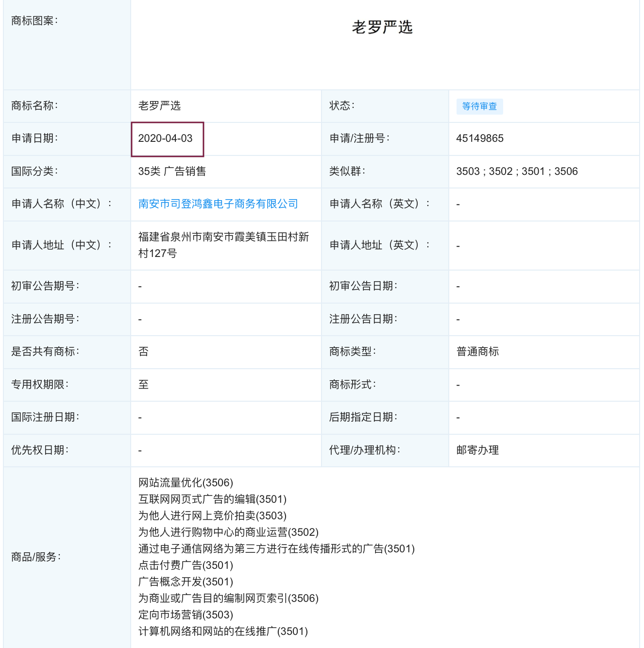Select service item 互联网网页式广告的编辑(3501)
644x648 pixels.
[213, 499]
